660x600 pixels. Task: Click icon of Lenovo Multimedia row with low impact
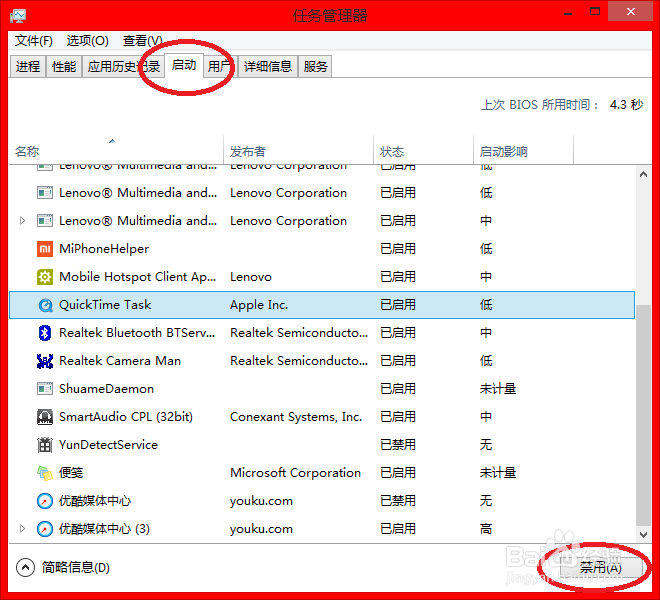pyautogui.click(x=45, y=193)
